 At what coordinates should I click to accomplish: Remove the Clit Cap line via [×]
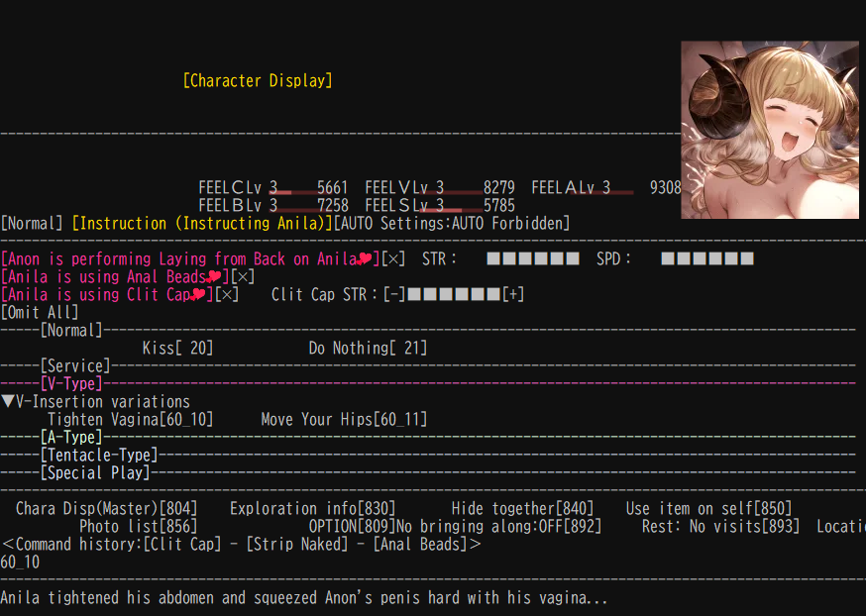point(227,294)
